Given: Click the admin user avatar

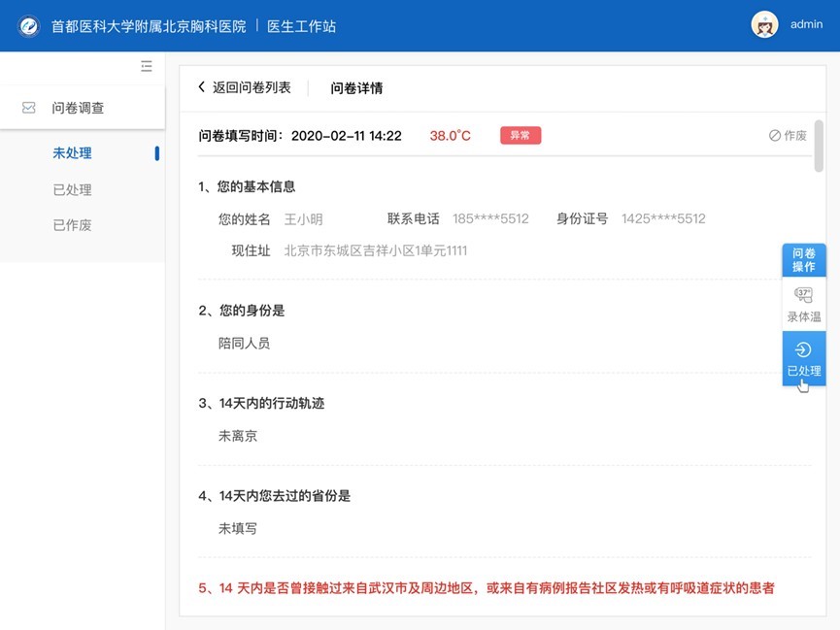Looking at the screenshot, I should [x=764, y=25].
